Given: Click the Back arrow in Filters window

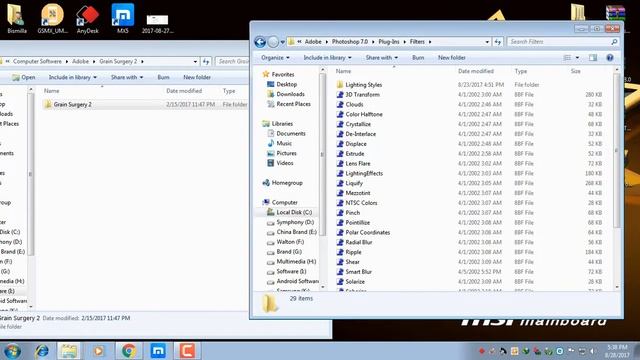Looking at the screenshot, I should click(x=260, y=42).
